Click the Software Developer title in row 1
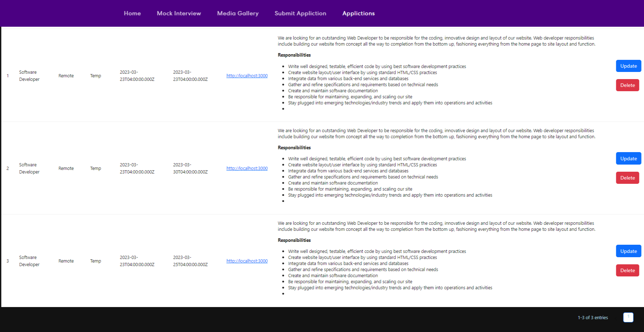Screen dimensions: 644x332 tap(29, 76)
